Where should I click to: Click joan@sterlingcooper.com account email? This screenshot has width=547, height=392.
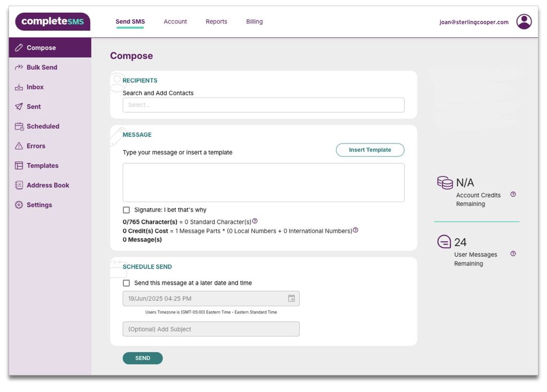point(474,22)
